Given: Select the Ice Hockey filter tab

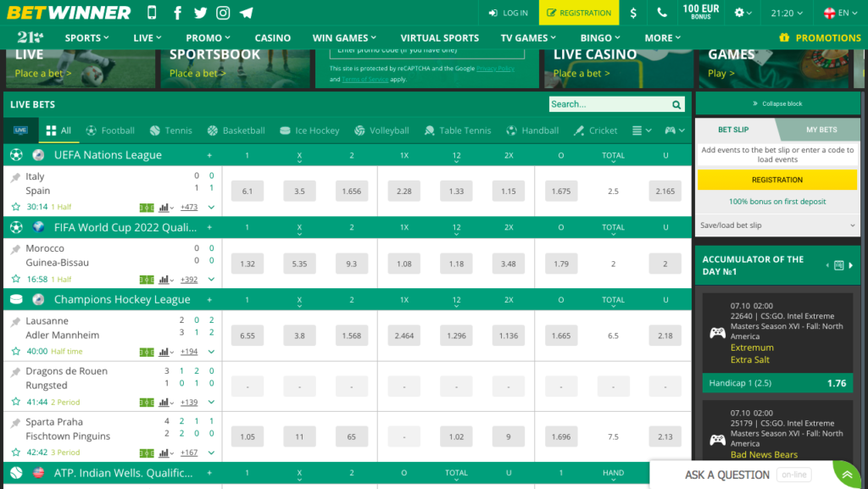Looking at the screenshot, I should [309, 131].
